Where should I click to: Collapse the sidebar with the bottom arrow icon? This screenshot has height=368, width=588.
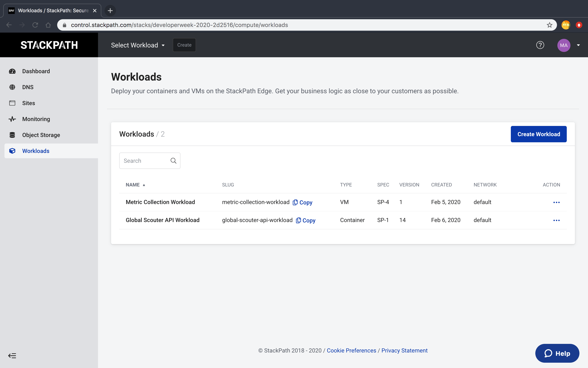pyautogui.click(x=12, y=356)
